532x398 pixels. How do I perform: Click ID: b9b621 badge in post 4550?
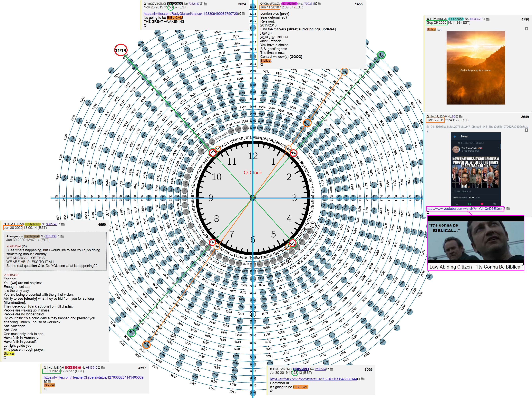(33, 224)
